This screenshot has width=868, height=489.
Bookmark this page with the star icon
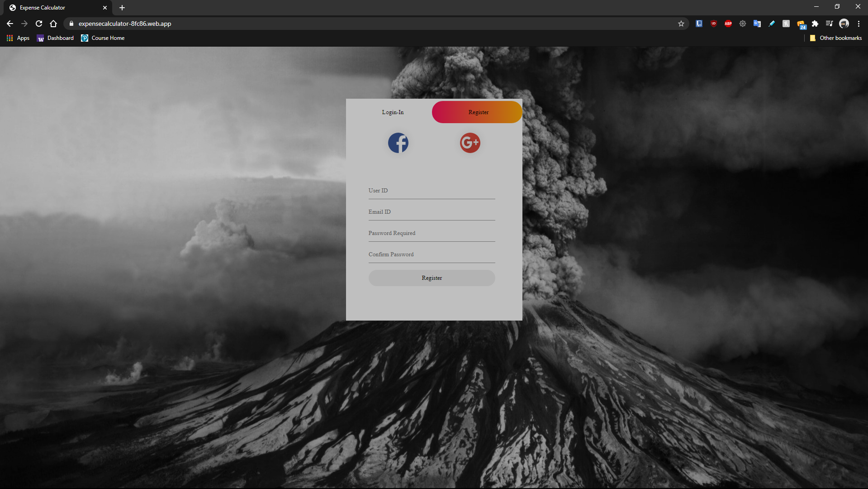tap(681, 24)
